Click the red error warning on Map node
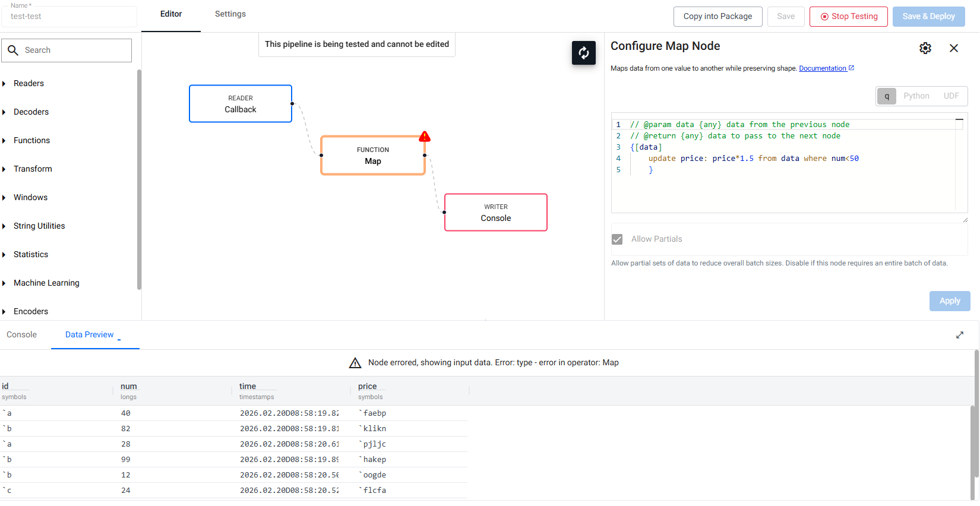 coord(425,137)
